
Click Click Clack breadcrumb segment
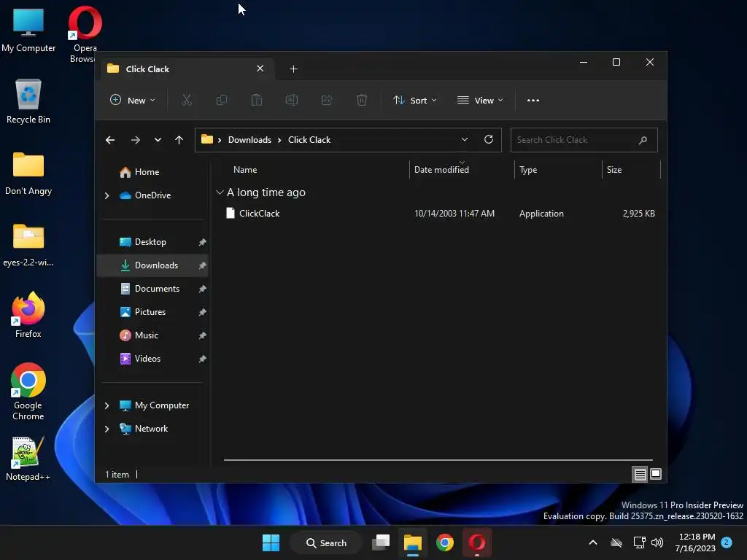309,140
